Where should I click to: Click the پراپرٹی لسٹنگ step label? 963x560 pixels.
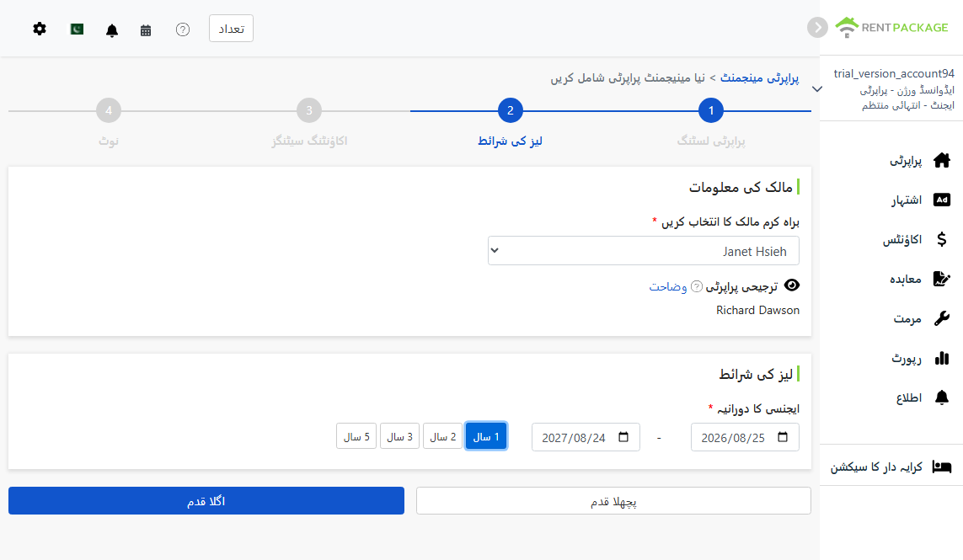point(710,141)
